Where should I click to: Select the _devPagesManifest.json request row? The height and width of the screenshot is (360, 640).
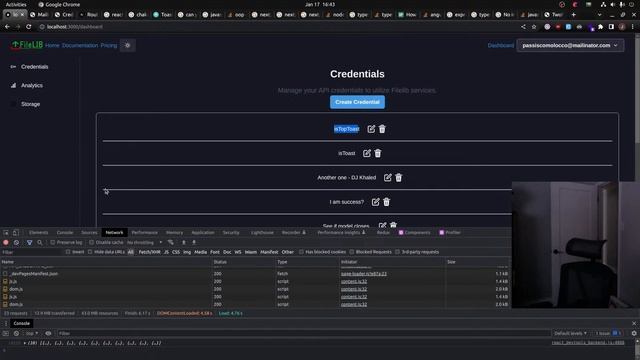[255, 273]
